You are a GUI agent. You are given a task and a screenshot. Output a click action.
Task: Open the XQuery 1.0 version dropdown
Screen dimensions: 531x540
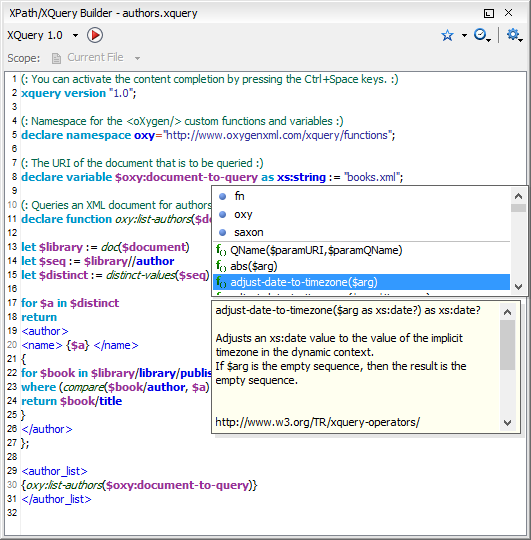75,35
